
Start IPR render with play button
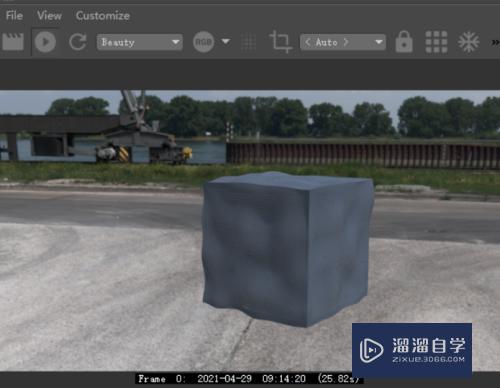click(x=45, y=42)
